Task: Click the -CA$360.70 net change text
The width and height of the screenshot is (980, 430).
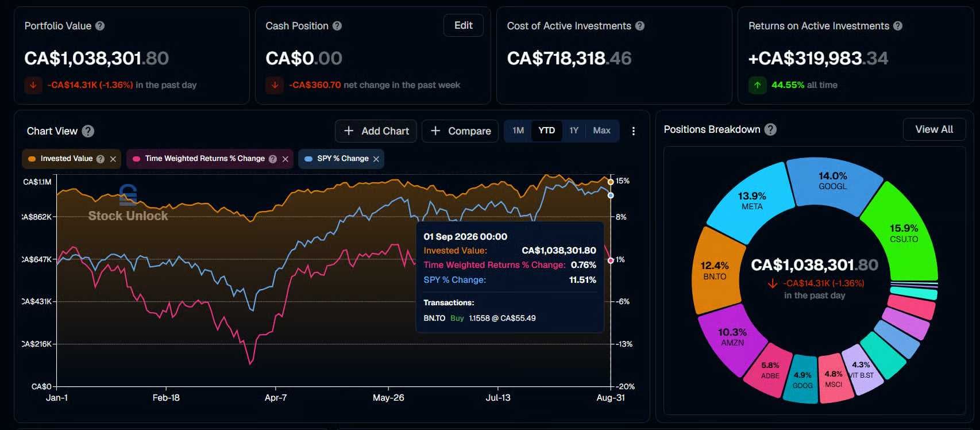Action: click(x=375, y=85)
